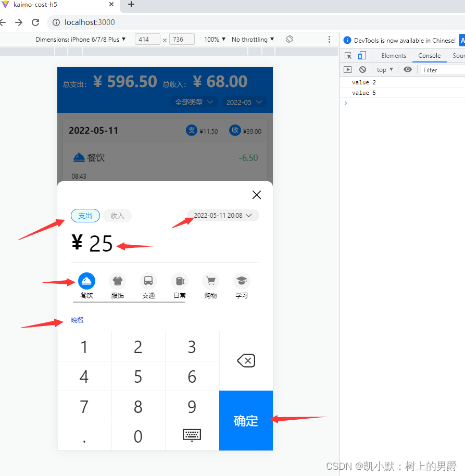Click the live expression eye icon
This screenshot has width=465, height=476.
point(408,69)
